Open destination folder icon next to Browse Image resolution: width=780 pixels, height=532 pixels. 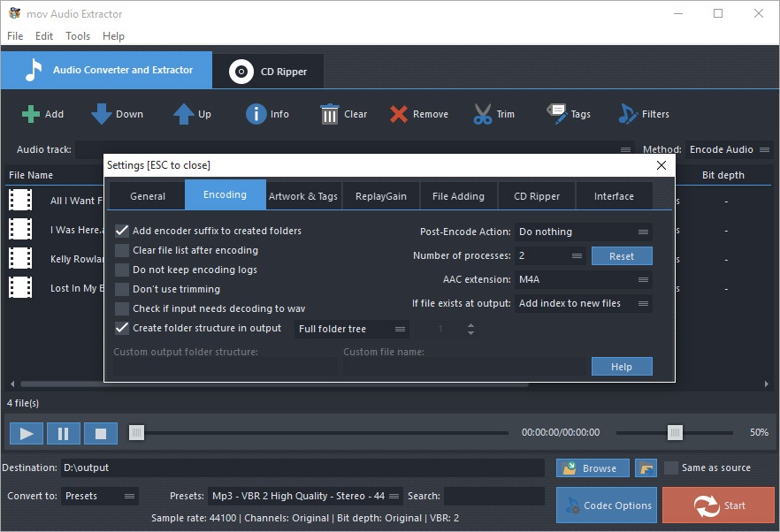[646, 467]
